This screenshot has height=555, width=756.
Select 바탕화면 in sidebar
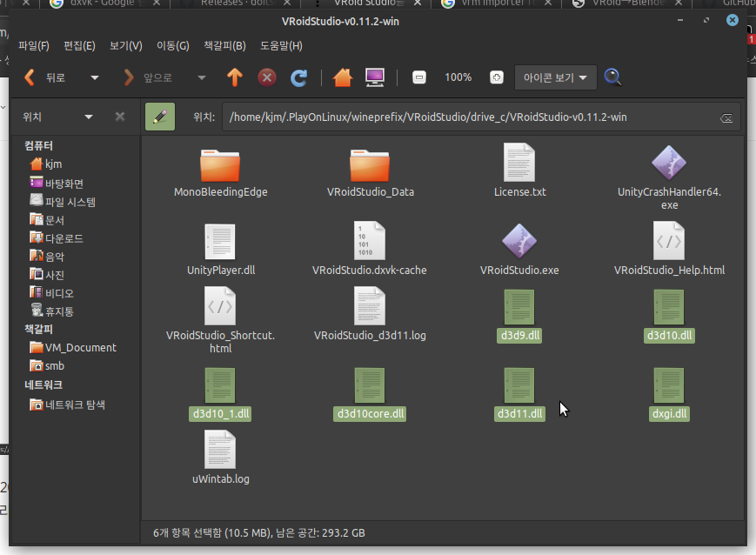(57, 184)
